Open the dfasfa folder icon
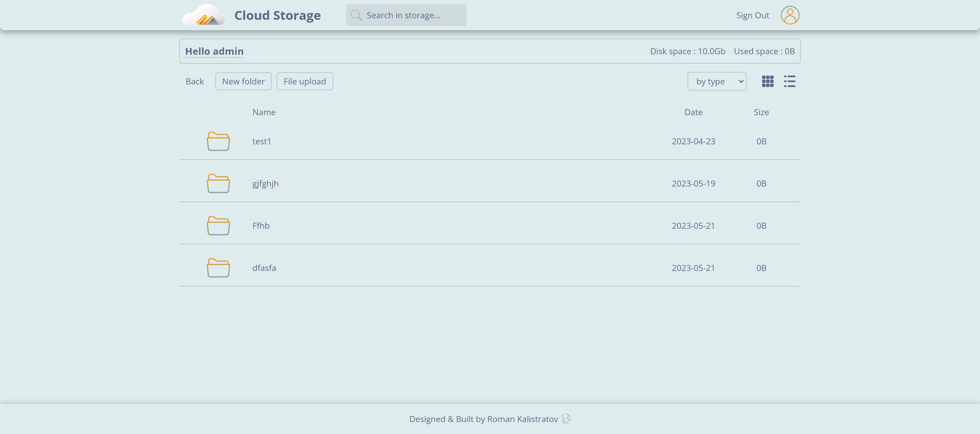980x434 pixels. (218, 267)
